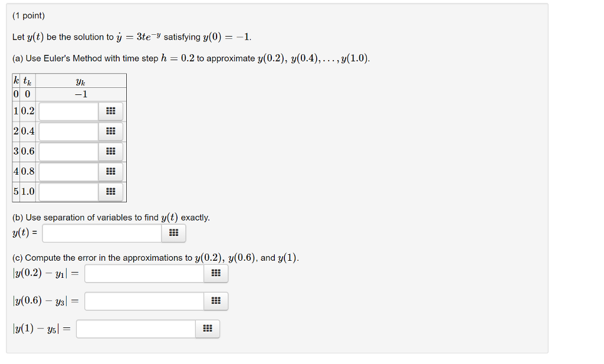Click the answer box for k=2, t=0.4
604x364 pixels.
(x=68, y=131)
